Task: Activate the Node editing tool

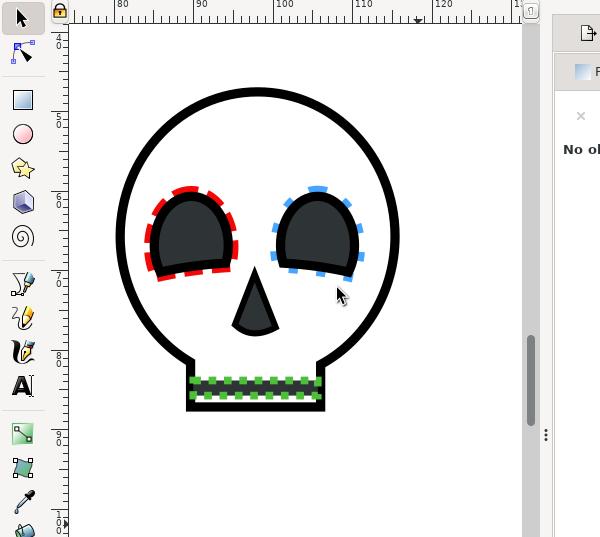Action: click(22, 52)
